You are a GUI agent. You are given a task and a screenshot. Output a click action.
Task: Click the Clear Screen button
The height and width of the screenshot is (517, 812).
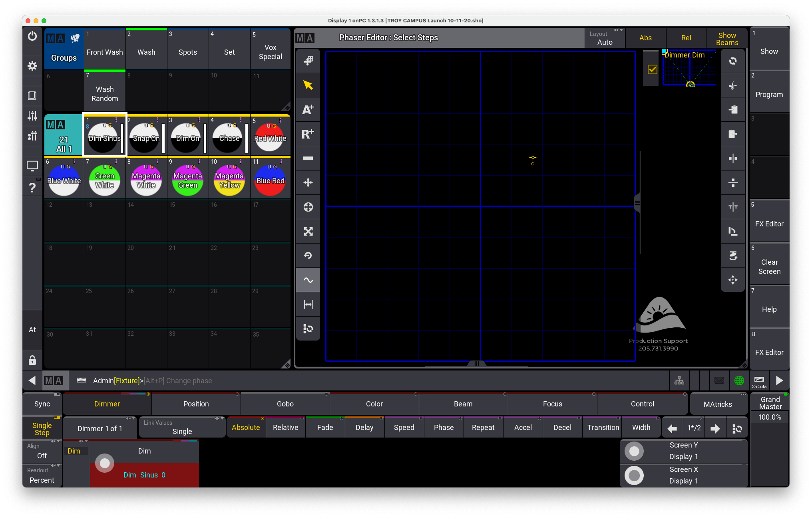click(x=769, y=265)
